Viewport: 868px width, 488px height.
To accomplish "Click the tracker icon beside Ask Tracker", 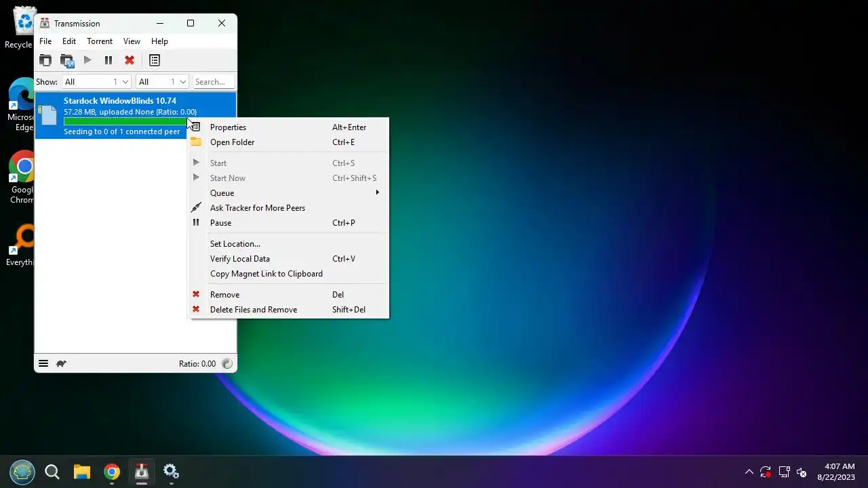I will 196,207.
